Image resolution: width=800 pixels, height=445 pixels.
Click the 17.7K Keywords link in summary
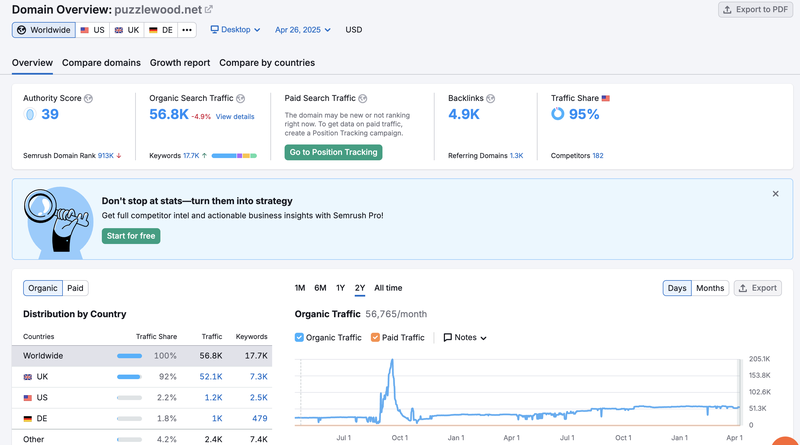191,156
